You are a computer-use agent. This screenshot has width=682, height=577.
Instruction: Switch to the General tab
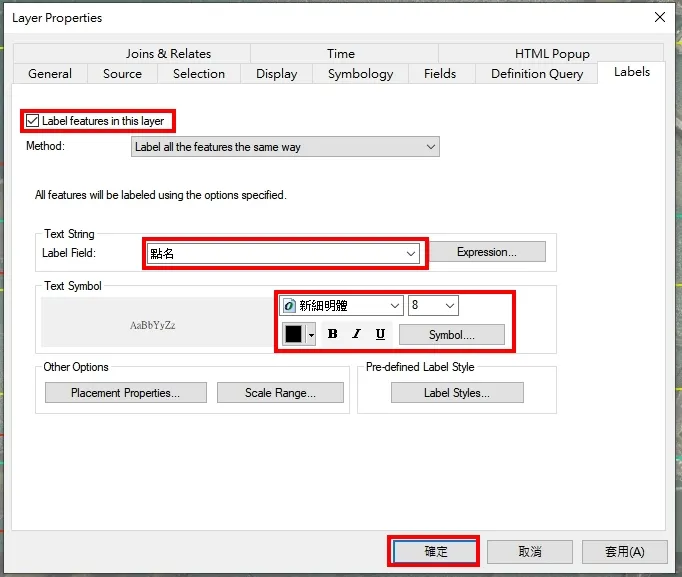tap(50, 73)
